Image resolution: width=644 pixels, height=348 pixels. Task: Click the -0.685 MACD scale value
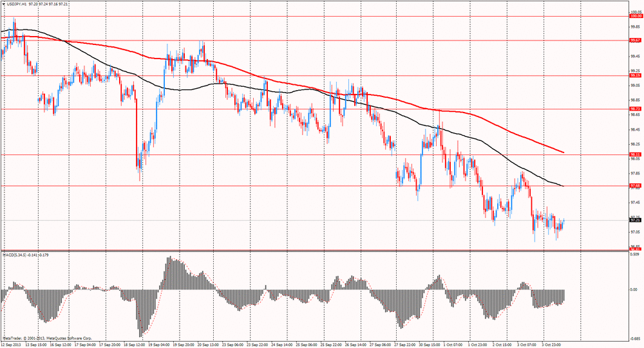click(x=636, y=339)
